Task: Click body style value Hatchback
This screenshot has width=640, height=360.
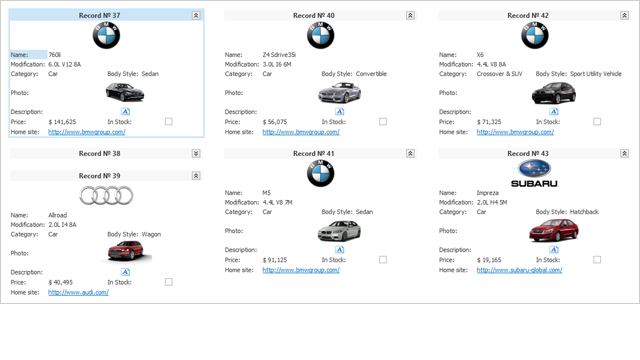Action: (584, 212)
